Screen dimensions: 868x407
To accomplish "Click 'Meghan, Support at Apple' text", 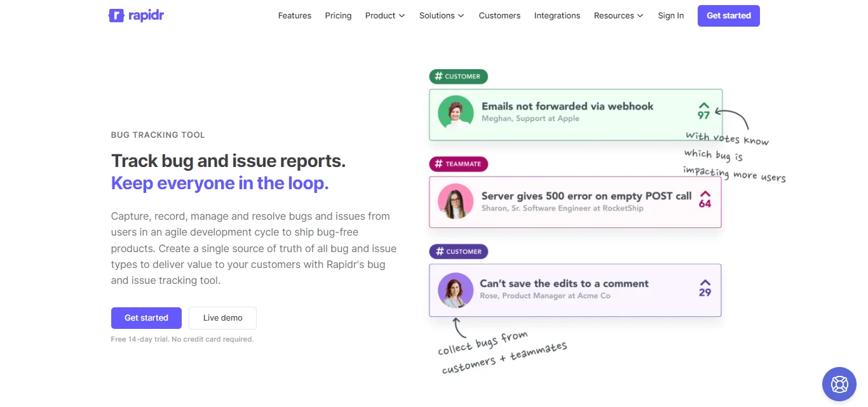I will coord(531,118).
